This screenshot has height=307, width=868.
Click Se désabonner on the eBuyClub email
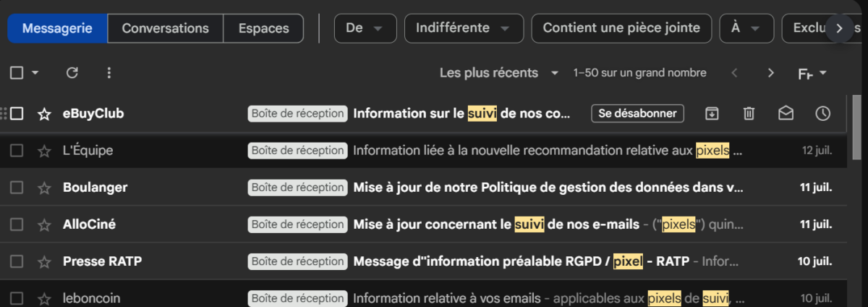point(637,114)
